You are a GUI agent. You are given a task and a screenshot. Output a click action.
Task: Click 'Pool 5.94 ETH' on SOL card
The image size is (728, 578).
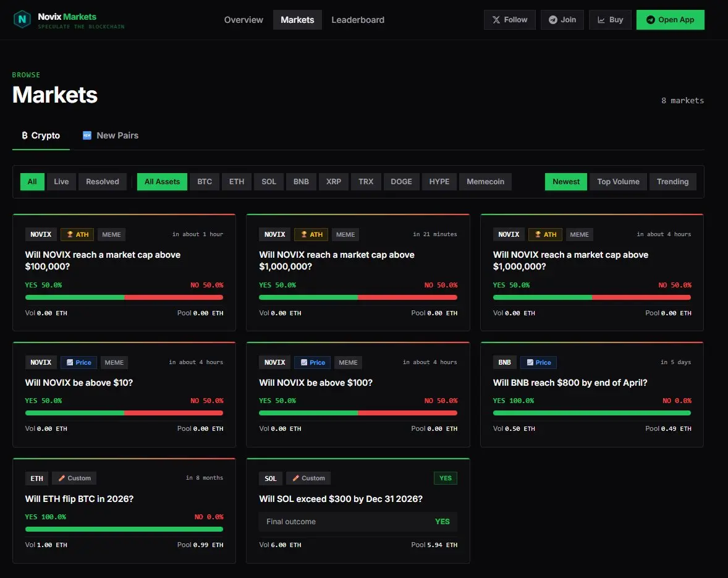[x=434, y=545]
